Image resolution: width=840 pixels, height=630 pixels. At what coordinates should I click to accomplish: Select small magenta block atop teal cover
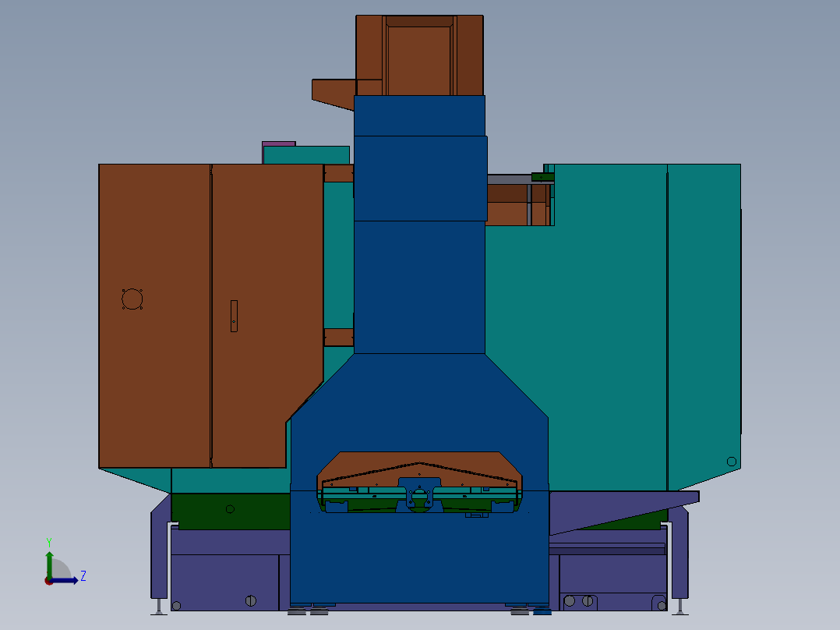pos(279,143)
